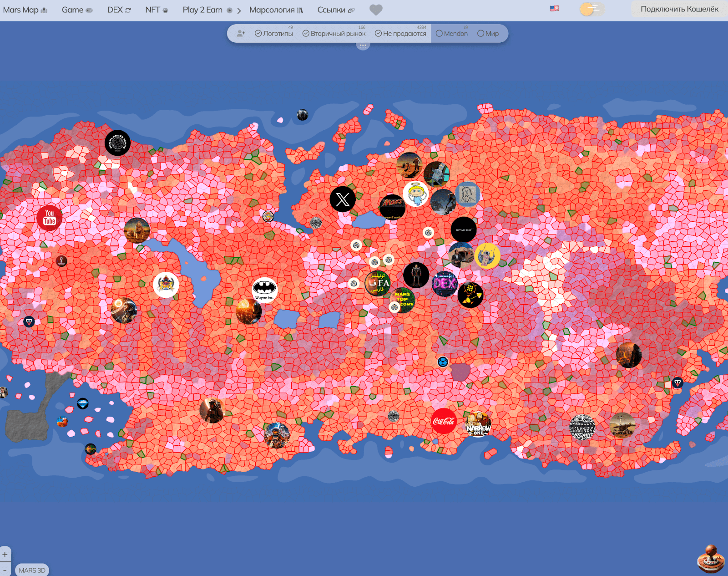The height and width of the screenshot is (576, 728).
Task: Open the MARS TOP COME marker
Action: point(402,300)
